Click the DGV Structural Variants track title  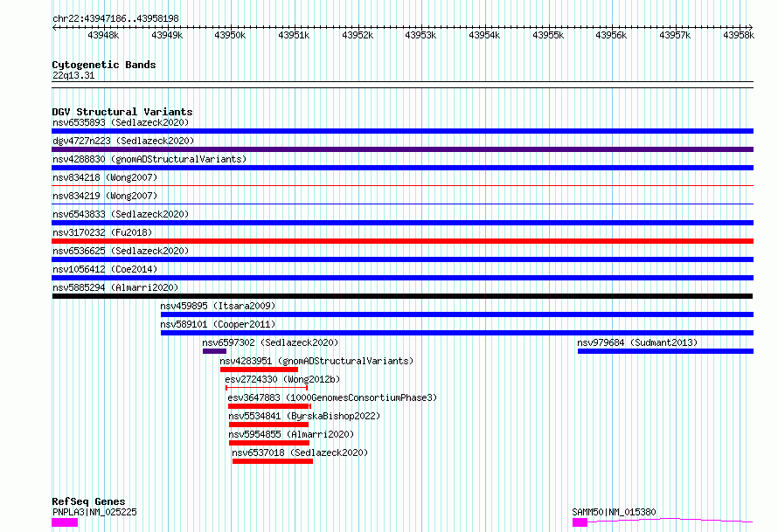(x=122, y=112)
